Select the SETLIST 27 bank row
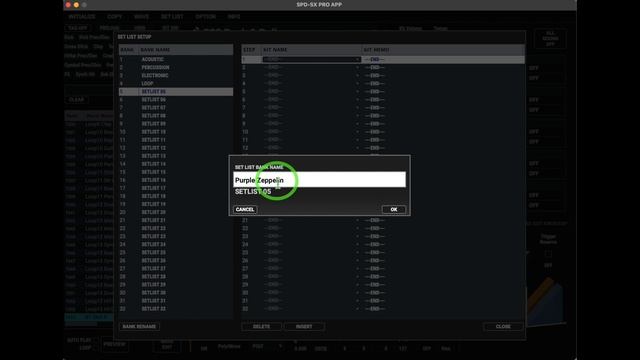Image resolution: width=640 pixels, height=360 pixels. tap(176, 269)
